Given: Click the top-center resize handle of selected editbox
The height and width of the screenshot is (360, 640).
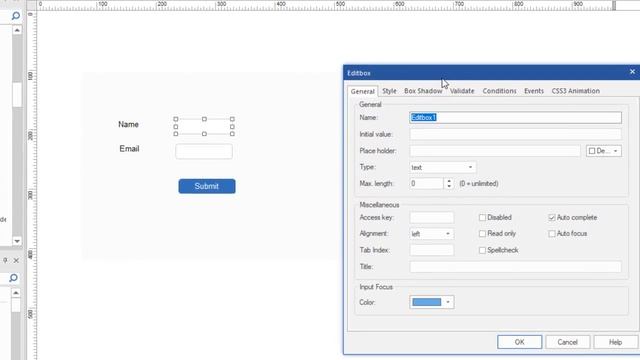Looking at the screenshot, I should (x=204, y=119).
